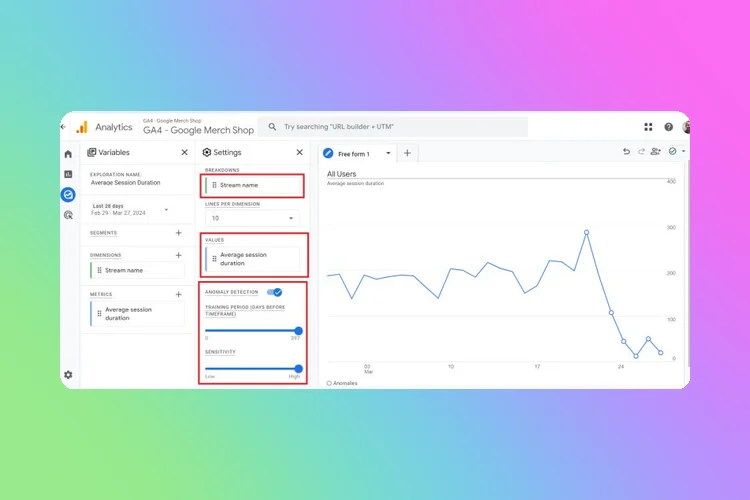
Task: Adjust the Sensitivity slider handle
Action: 298,369
